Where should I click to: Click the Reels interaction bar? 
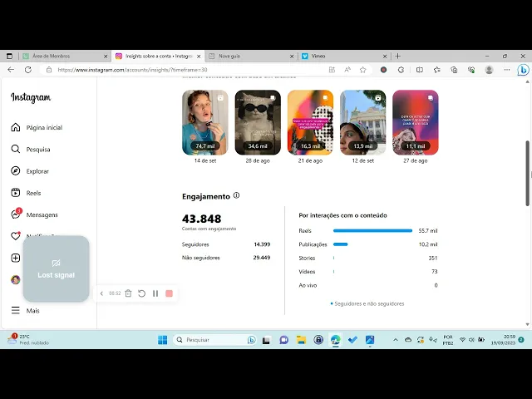[x=372, y=231]
